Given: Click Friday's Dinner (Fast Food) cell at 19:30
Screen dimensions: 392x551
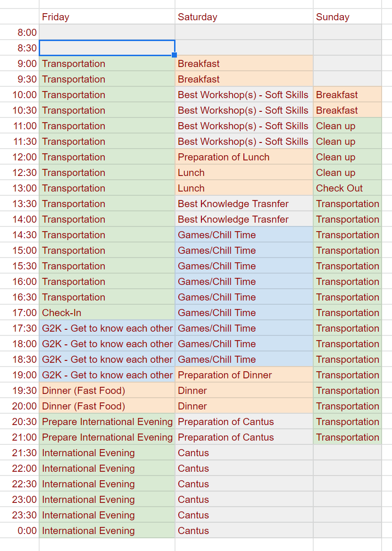Looking at the screenshot, I should 107,391.
